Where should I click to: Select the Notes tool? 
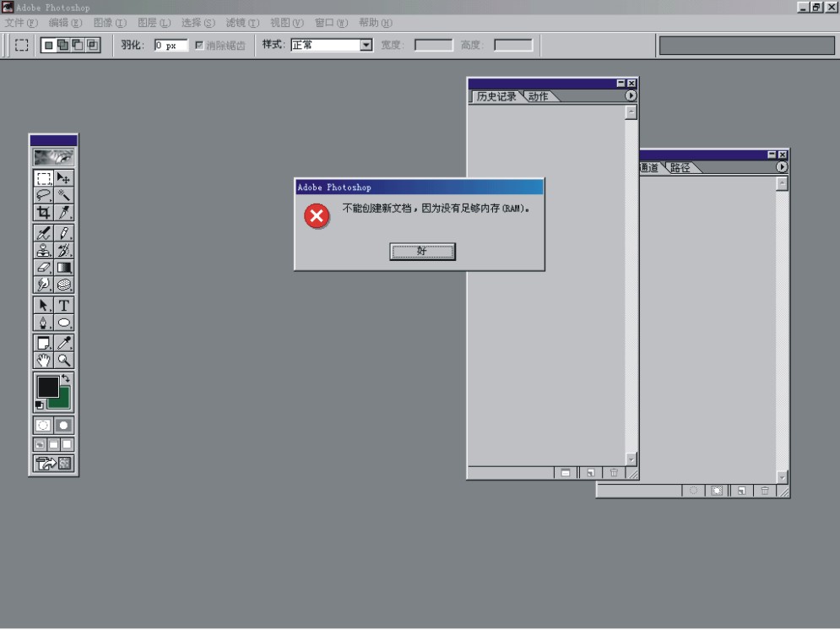43,343
